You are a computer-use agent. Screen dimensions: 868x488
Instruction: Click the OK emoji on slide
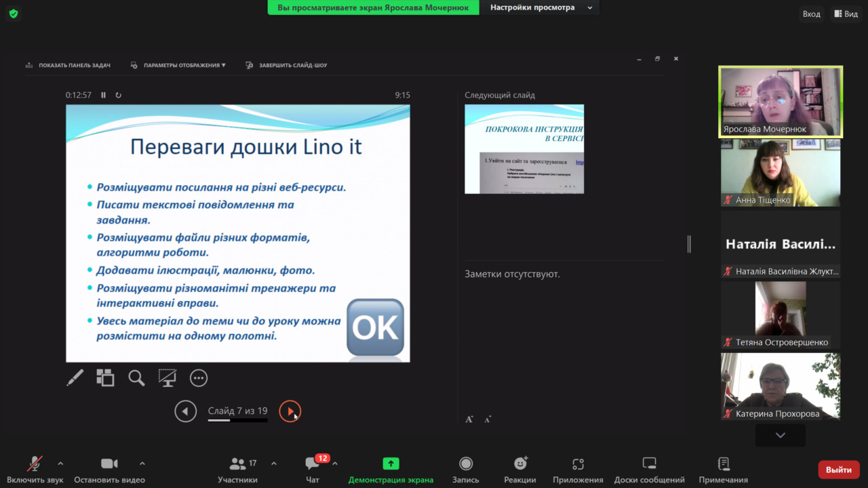click(x=375, y=327)
